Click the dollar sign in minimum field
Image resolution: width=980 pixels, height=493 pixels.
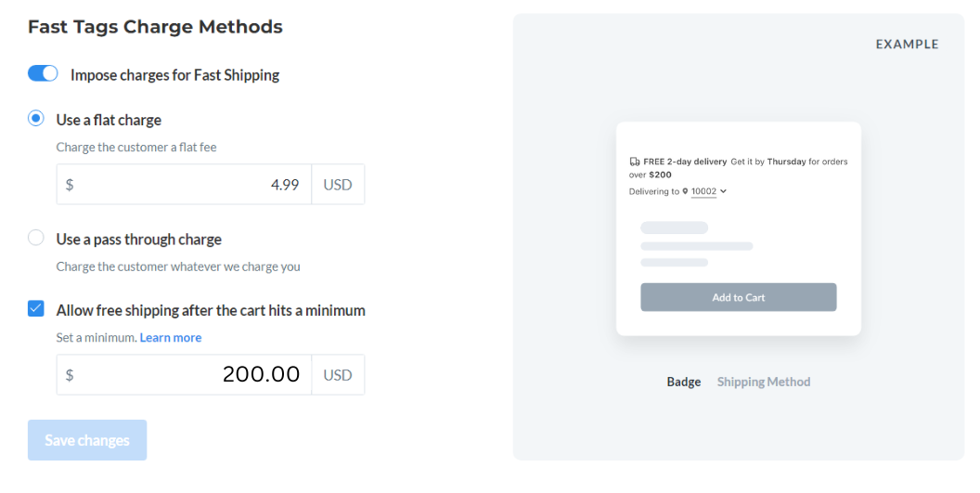(70, 375)
